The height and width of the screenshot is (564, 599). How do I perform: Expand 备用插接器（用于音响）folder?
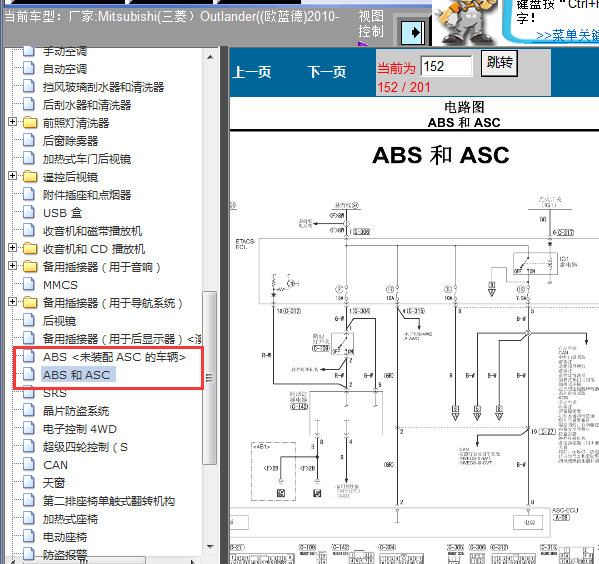point(12,266)
